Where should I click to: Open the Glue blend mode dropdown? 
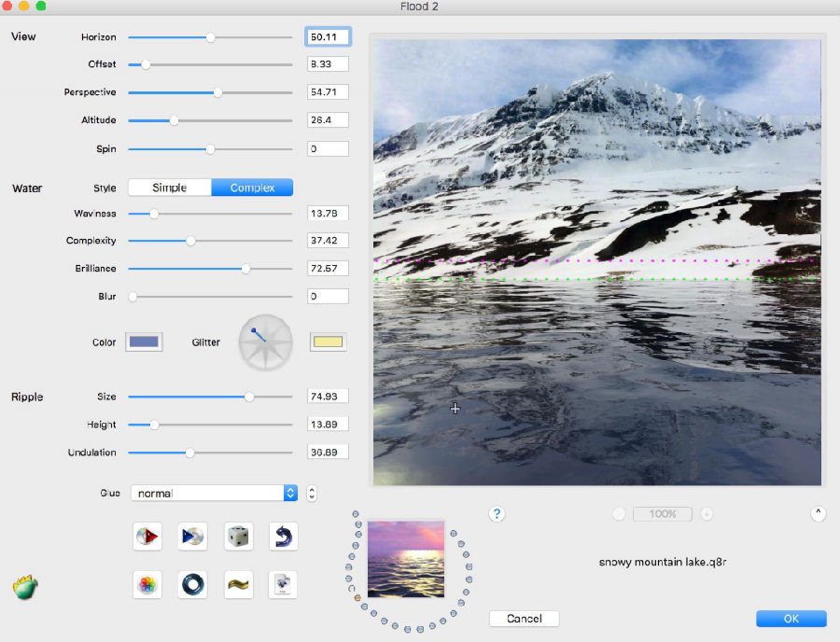tap(215, 493)
